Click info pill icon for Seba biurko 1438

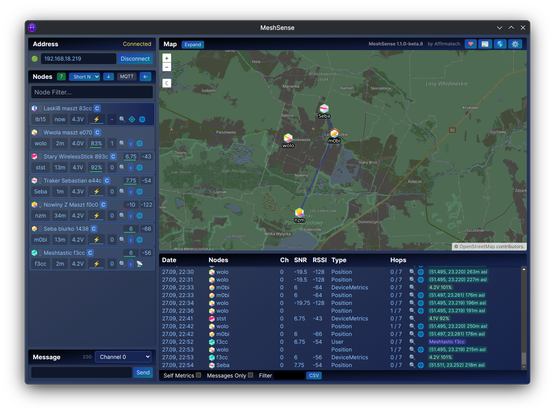pyautogui.click(x=131, y=240)
